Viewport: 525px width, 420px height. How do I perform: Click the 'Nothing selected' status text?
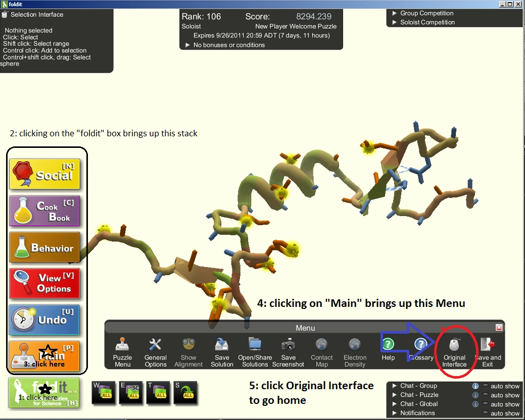[x=28, y=30]
